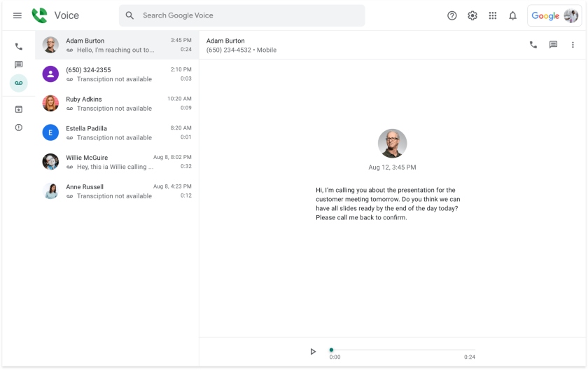This screenshot has height=370, width=588.
Task: Click 'Hey, this ia Willie calling ...' preview
Action: (x=115, y=167)
